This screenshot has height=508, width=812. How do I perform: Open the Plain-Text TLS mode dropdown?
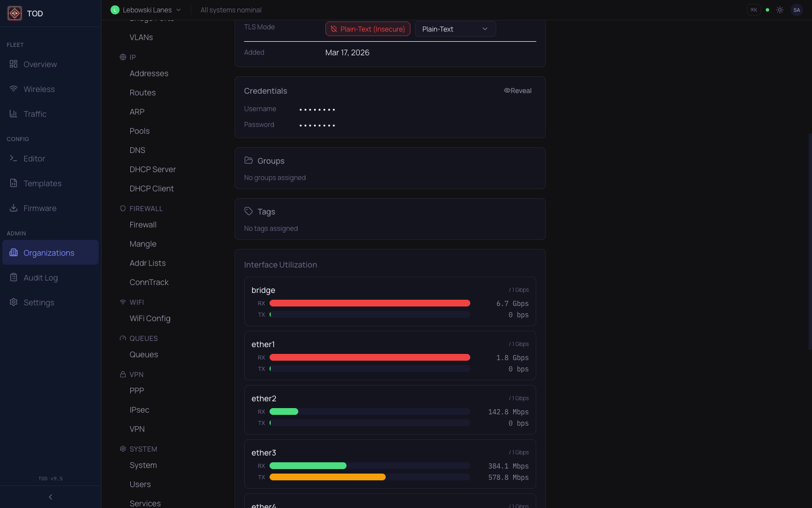pos(455,28)
